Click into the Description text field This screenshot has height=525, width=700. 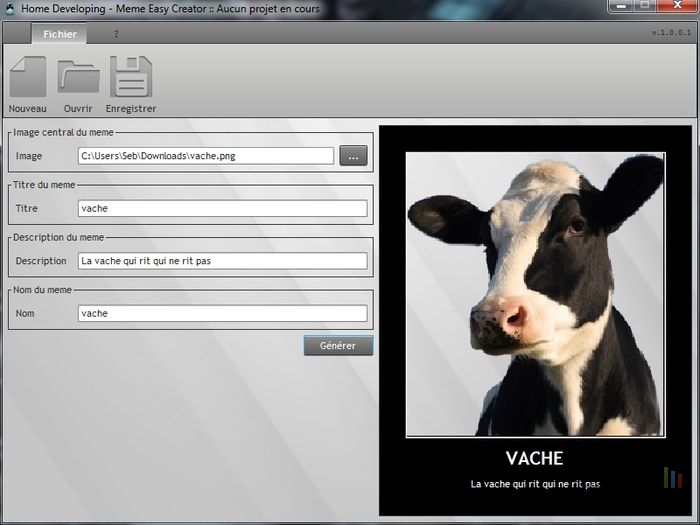[x=223, y=261]
